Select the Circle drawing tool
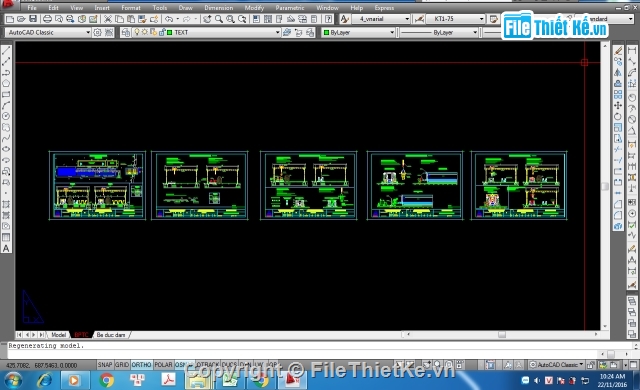This screenshot has height=390, width=640. [6, 117]
